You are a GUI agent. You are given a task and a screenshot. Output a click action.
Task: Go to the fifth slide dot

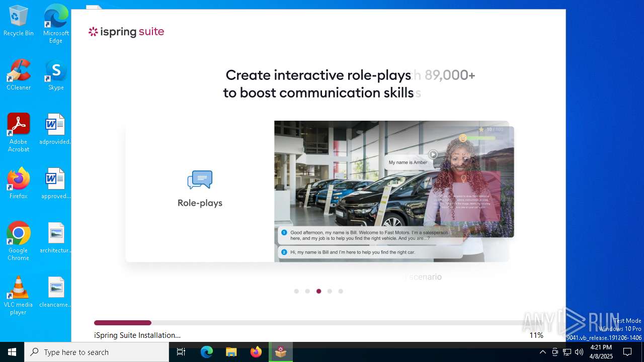[x=341, y=291]
